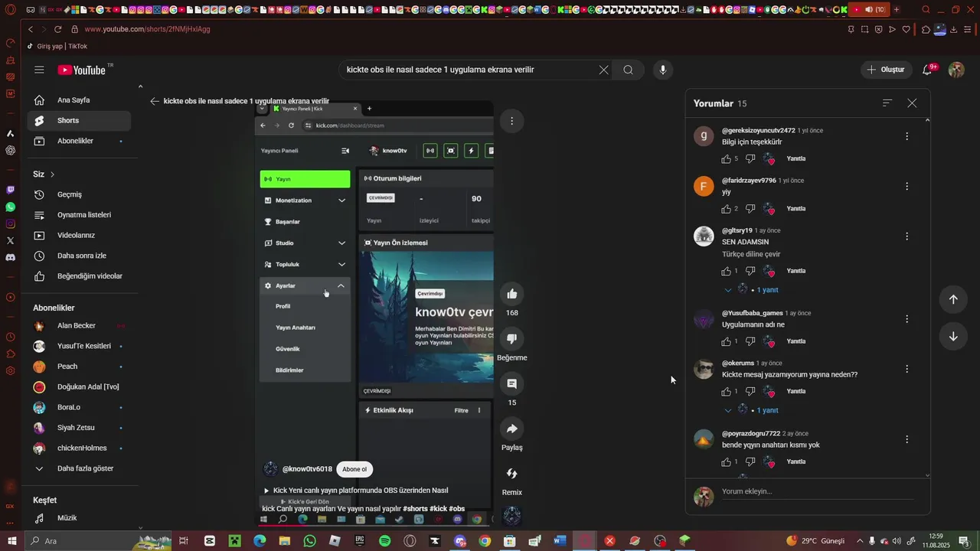Subscribe with Abone ol button
Viewport: 980px width, 551px height.
354,469
